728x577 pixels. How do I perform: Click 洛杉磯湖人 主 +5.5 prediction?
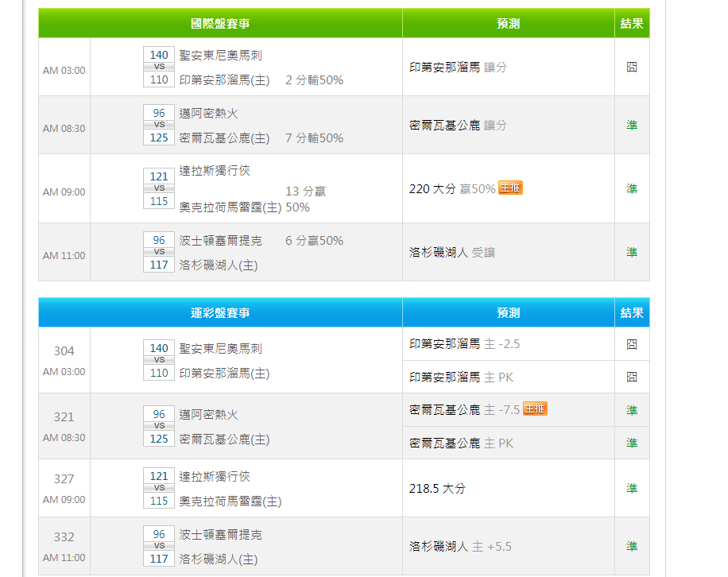(x=460, y=546)
